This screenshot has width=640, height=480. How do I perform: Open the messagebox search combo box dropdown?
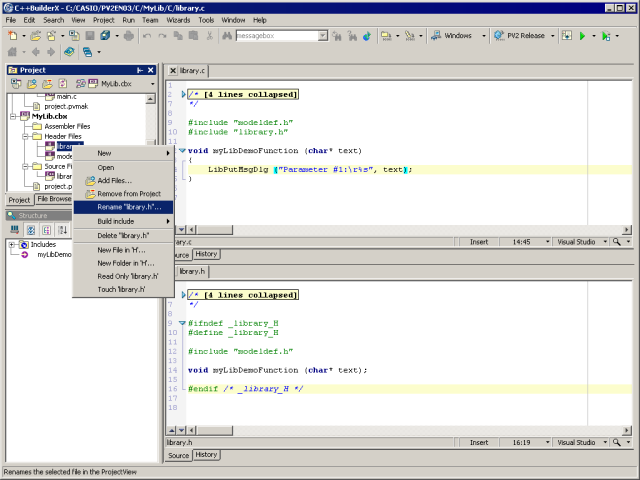click(x=322, y=36)
